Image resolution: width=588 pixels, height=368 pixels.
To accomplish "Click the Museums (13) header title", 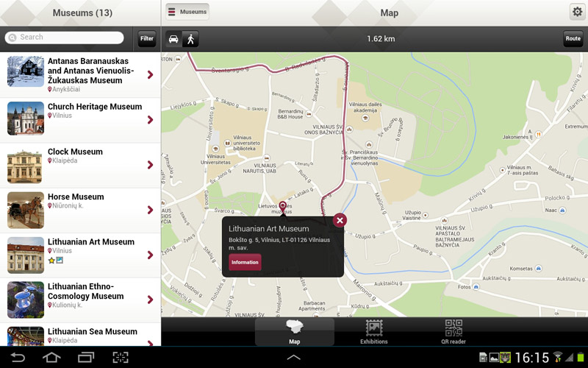I will coord(82,13).
